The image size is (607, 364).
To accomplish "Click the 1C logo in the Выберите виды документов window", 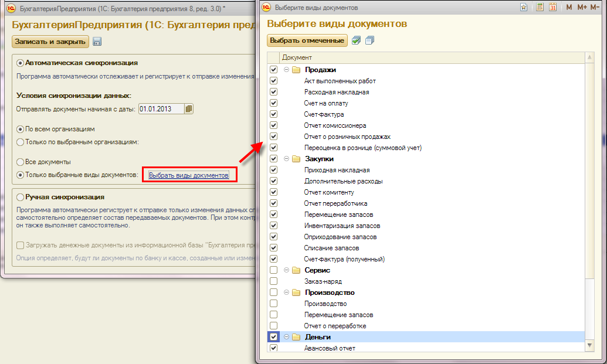I will pos(266,8).
